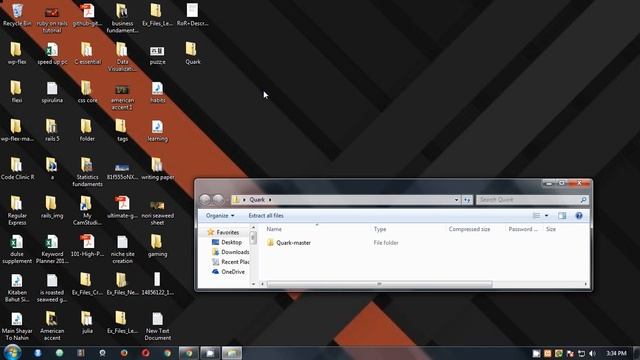Click the change your view icon
The width and height of the screenshot is (640, 360).
tap(536, 216)
